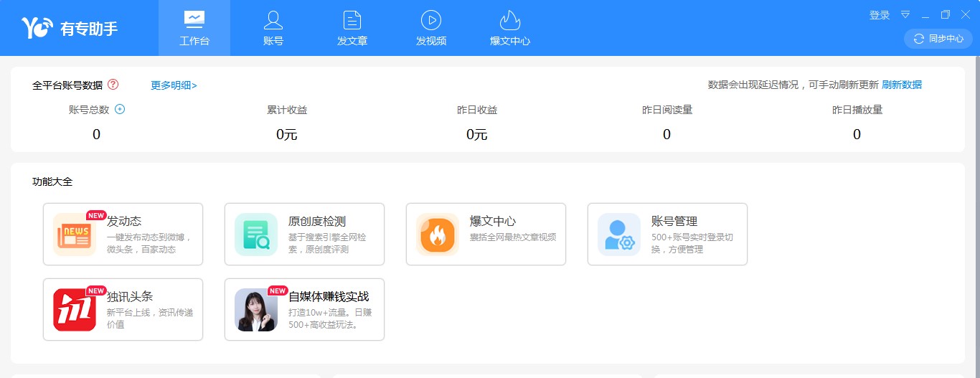Click the 昨日收益 value 0元
This screenshot has height=378, width=980.
[477, 134]
